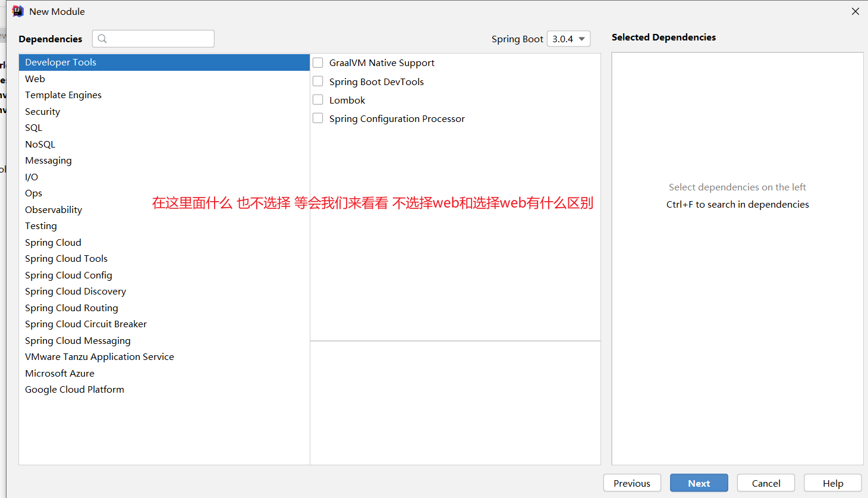This screenshot has height=498, width=868.
Task: Select the SQL dependency category
Action: tap(33, 128)
